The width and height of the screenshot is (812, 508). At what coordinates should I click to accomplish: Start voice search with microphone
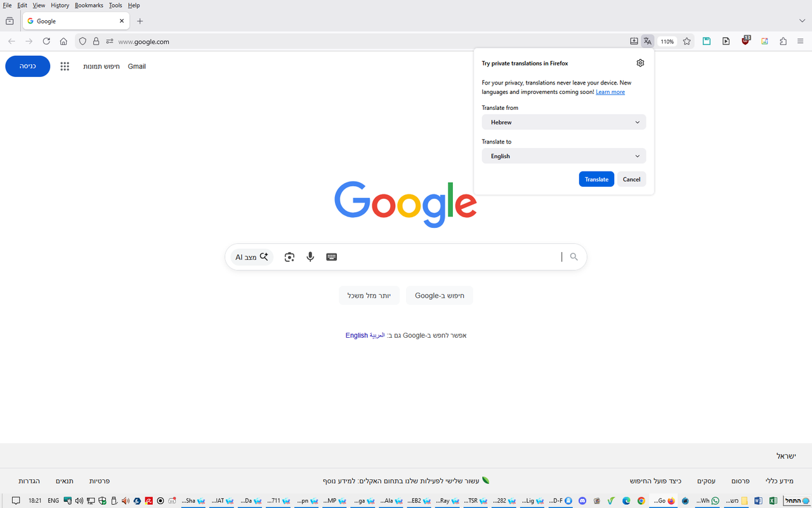point(310,257)
